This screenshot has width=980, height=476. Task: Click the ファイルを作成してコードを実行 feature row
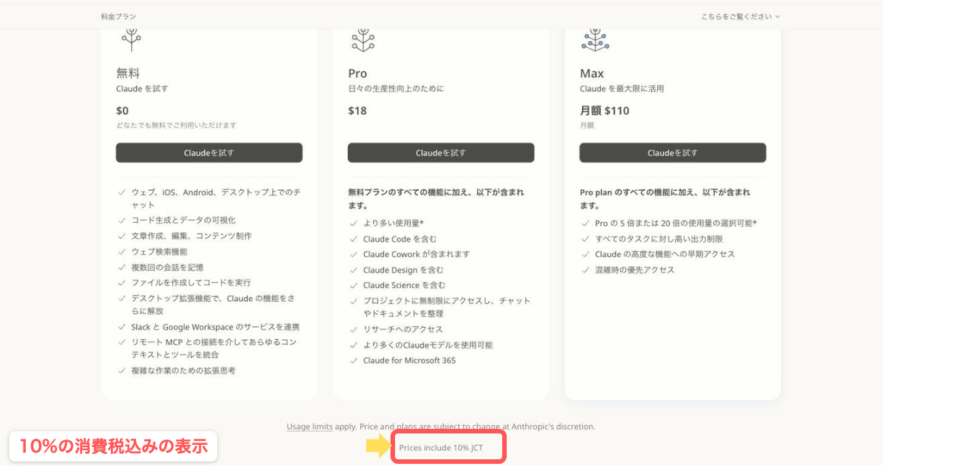(x=185, y=282)
